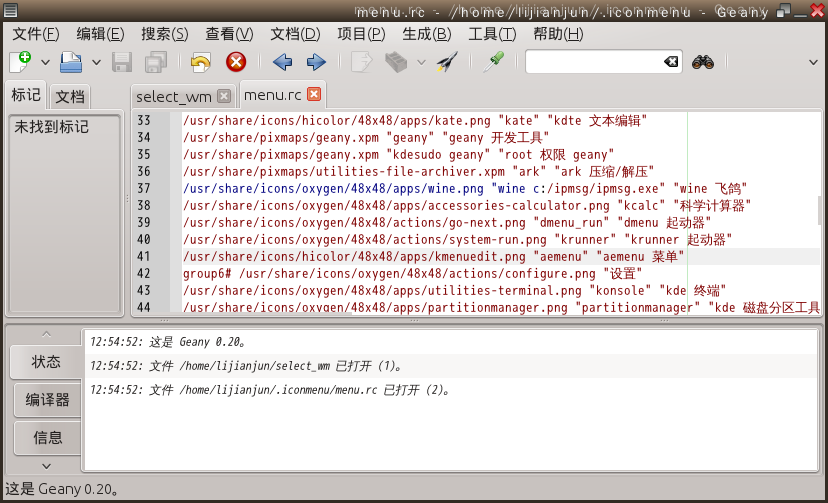Open the 信息 message tab
Image resolution: width=828 pixels, height=503 pixels.
(x=48, y=438)
